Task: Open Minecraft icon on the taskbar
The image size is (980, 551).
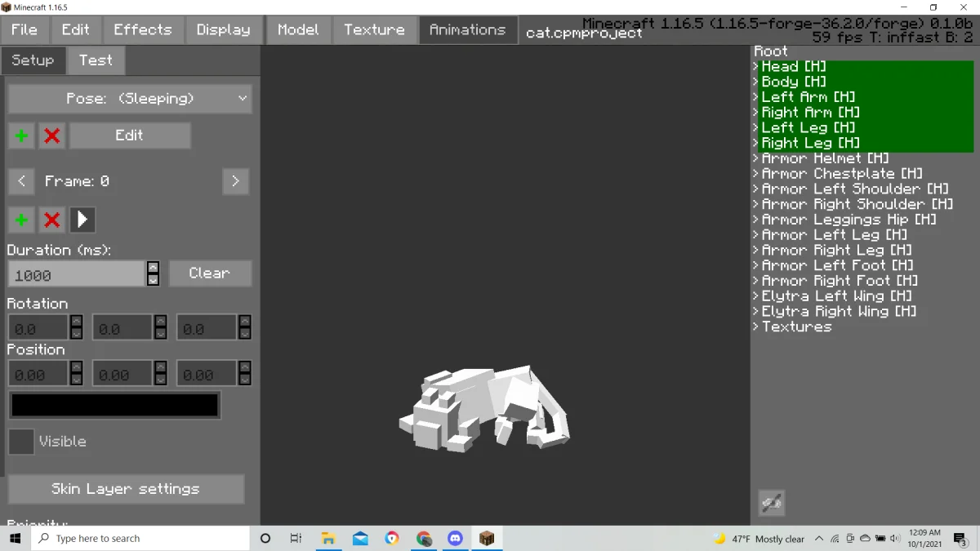Action: [x=487, y=539]
